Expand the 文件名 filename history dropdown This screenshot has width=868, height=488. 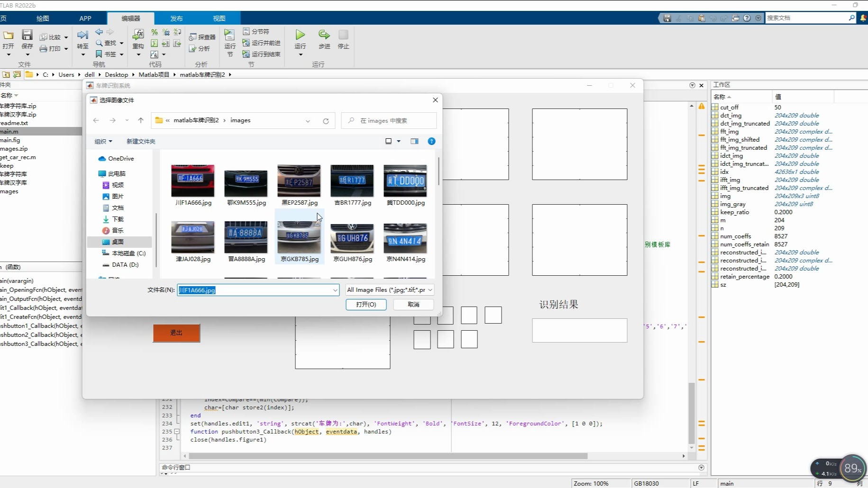pos(335,290)
